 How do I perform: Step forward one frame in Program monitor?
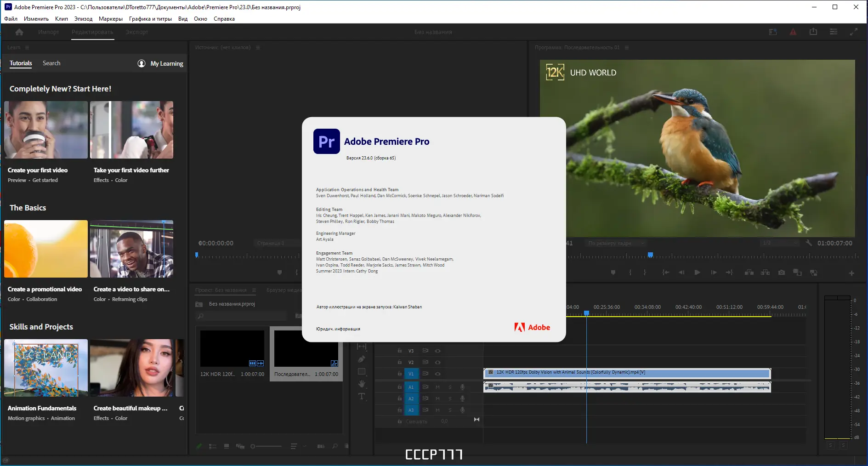714,273
